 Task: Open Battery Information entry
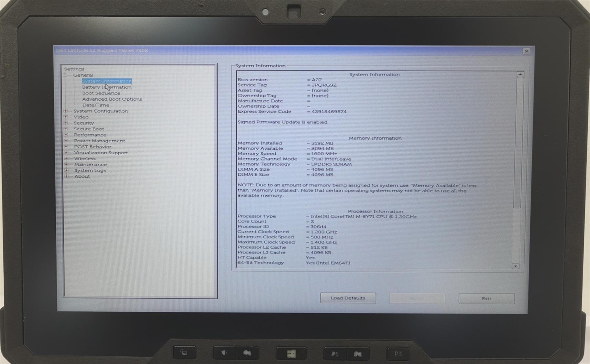107,87
